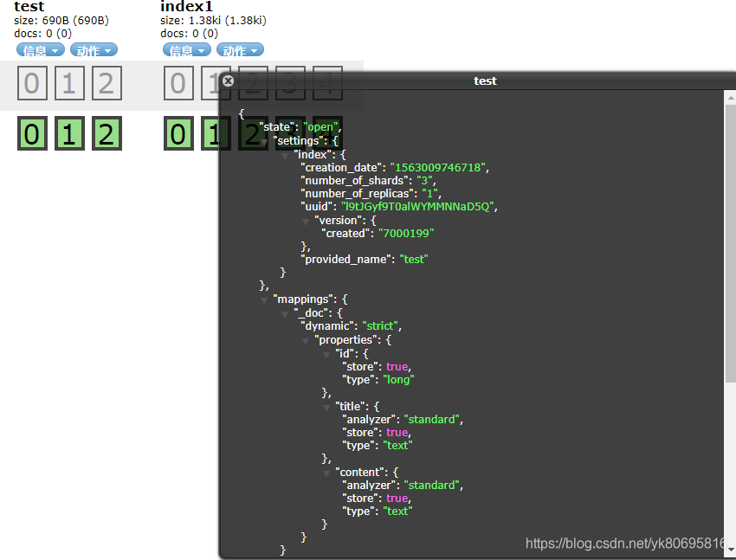Click the "open" state value

[321, 127]
